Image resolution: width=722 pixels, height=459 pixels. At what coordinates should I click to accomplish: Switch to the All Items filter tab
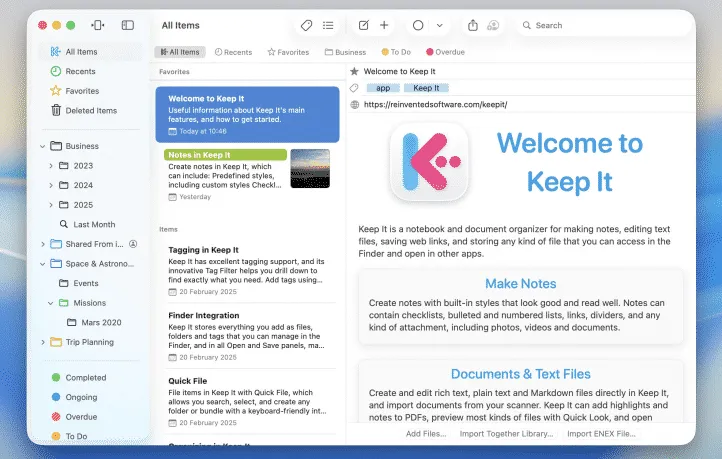tap(180, 52)
